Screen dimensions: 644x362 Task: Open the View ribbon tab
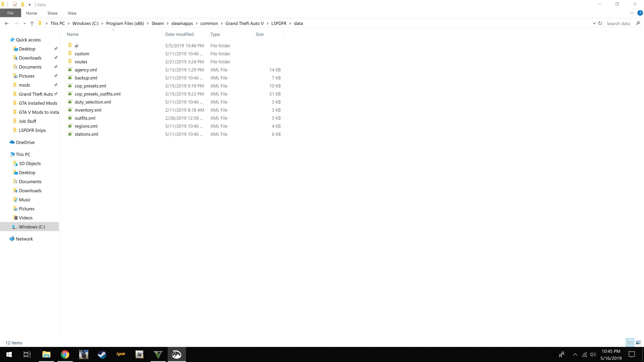pos(72,13)
